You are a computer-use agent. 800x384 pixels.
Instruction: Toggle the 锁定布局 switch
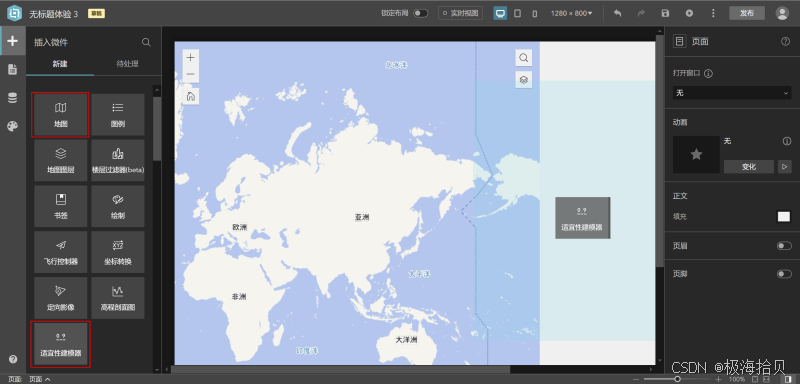click(420, 13)
